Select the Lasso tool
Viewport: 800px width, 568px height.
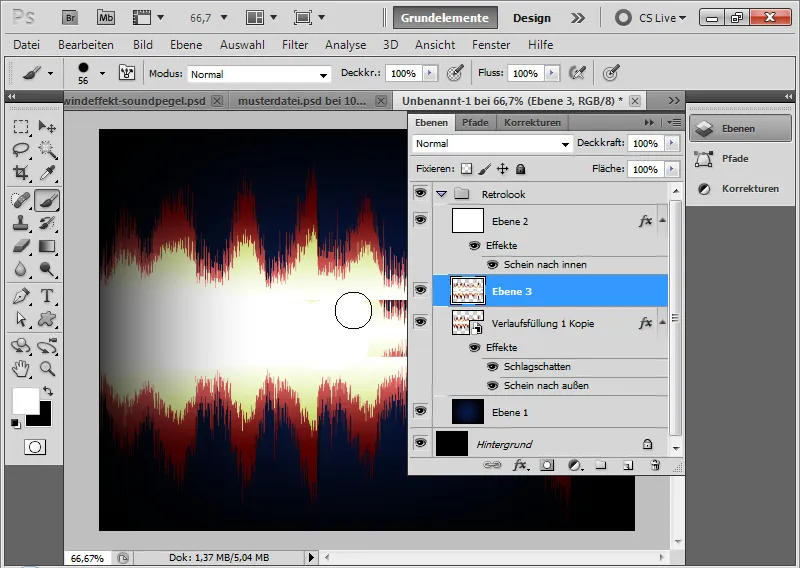click(21, 150)
